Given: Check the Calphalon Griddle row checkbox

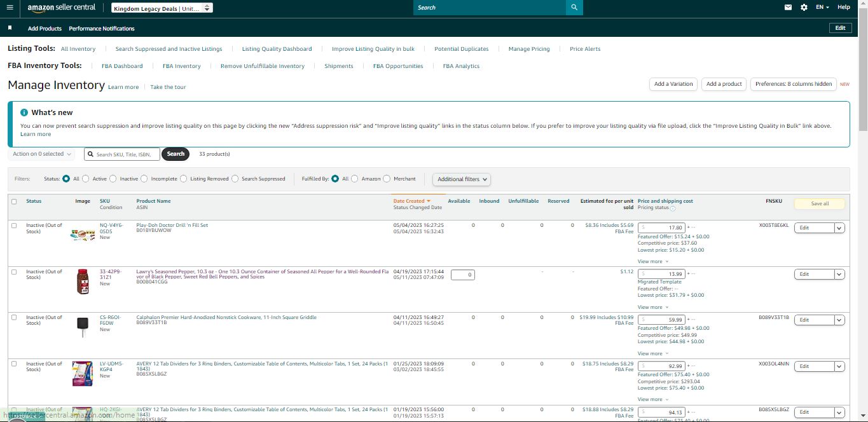Looking at the screenshot, I should 14,318.
